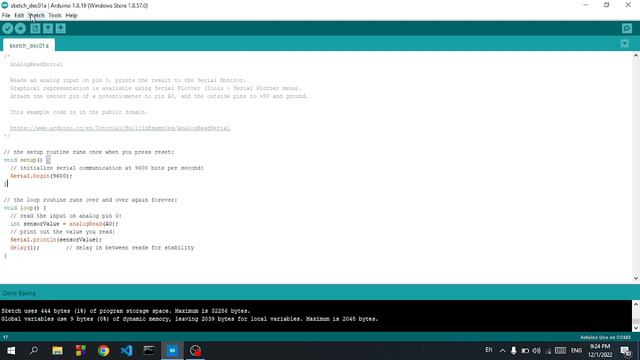Click the 'Global variables use 9 bytes' console line
The width and height of the screenshot is (640, 360).
click(190, 319)
